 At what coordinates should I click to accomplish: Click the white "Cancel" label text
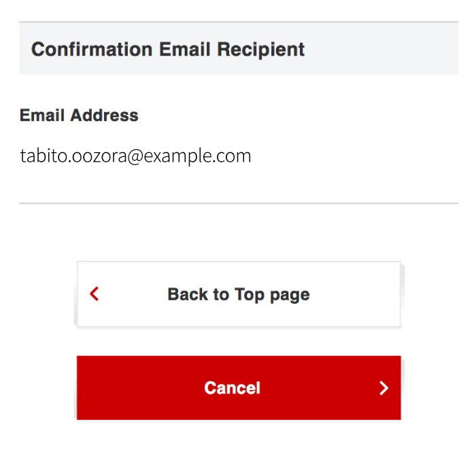pyautogui.click(x=232, y=388)
